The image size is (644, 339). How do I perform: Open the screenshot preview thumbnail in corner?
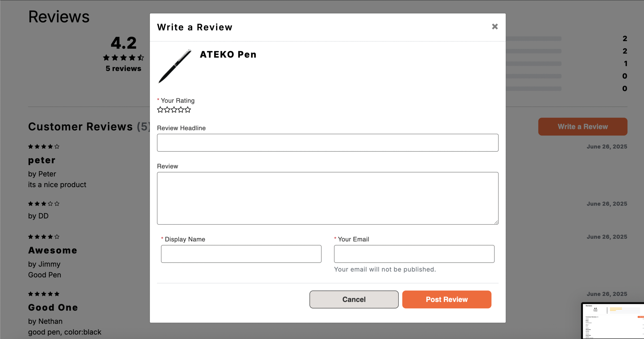(613, 321)
